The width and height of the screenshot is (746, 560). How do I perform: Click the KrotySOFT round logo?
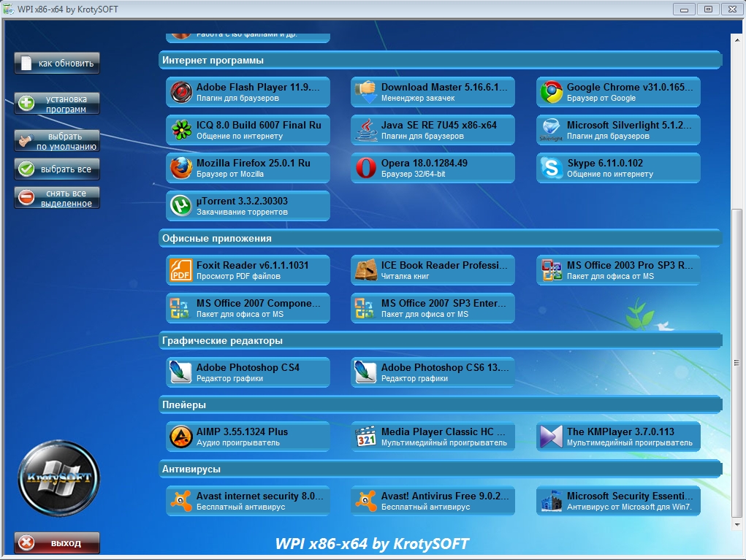pyautogui.click(x=58, y=478)
